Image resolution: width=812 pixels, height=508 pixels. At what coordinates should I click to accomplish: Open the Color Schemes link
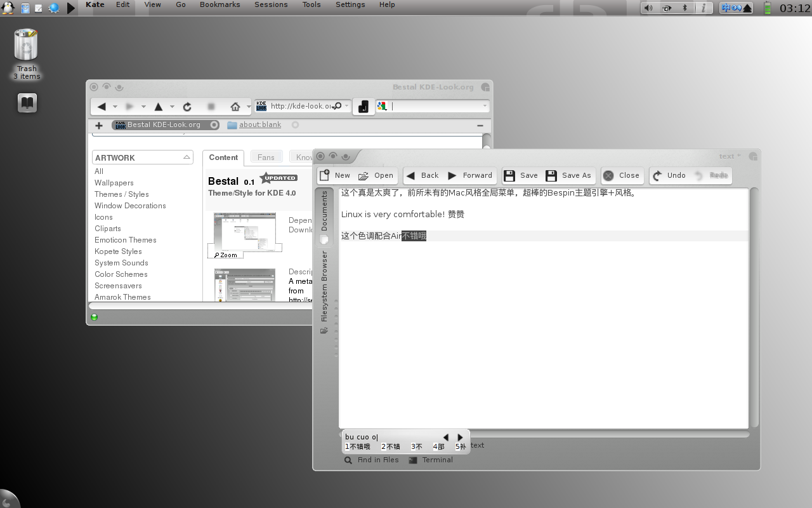121,274
